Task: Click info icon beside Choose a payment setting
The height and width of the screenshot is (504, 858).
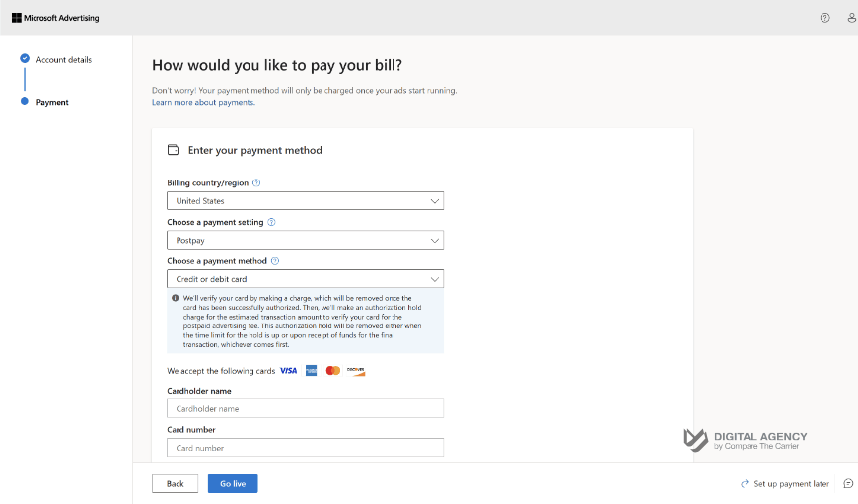Action: coord(271,223)
